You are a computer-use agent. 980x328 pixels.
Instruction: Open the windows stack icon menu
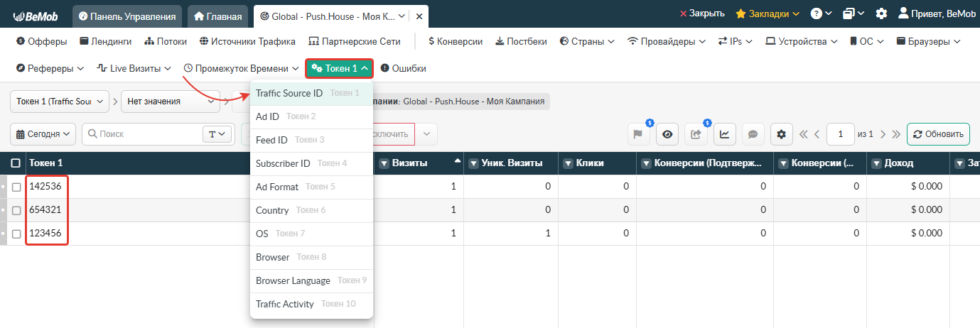point(854,13)
